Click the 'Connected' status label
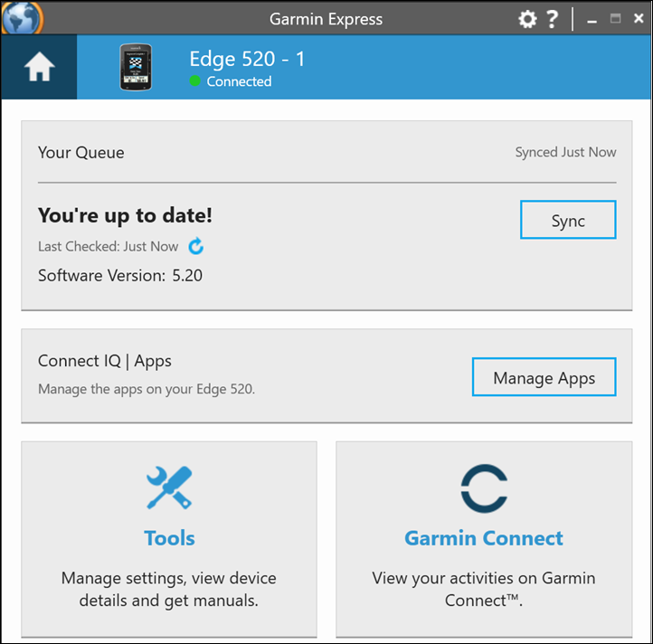Viewport: 653px width, 644px height. 239,81
